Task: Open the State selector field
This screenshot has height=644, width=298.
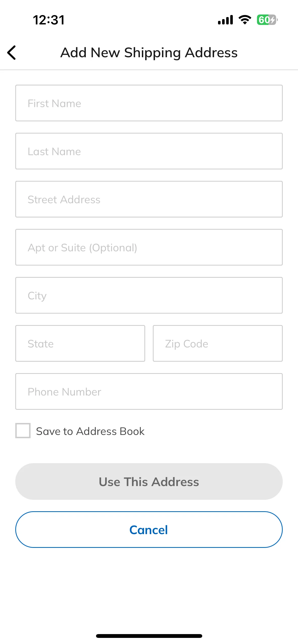Action: click(80, 343)
